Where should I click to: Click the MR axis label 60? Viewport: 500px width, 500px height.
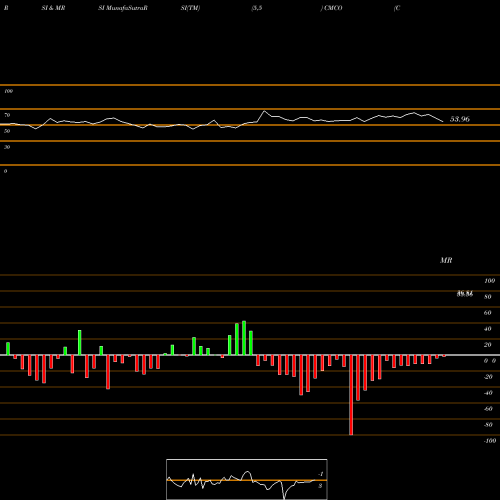coord(488,313)
